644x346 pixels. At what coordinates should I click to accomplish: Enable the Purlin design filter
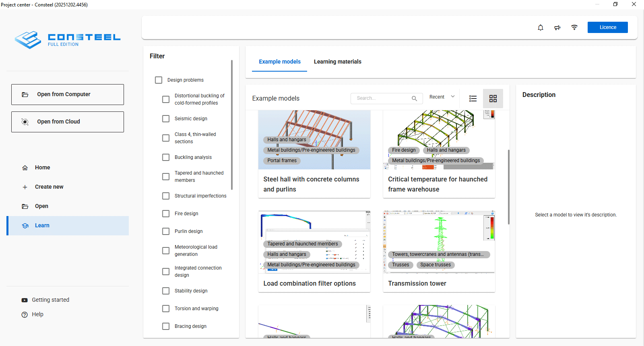(166, 231)
